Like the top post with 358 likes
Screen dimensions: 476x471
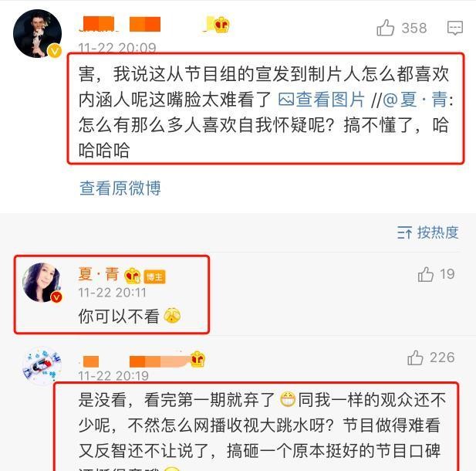[385, 28]
